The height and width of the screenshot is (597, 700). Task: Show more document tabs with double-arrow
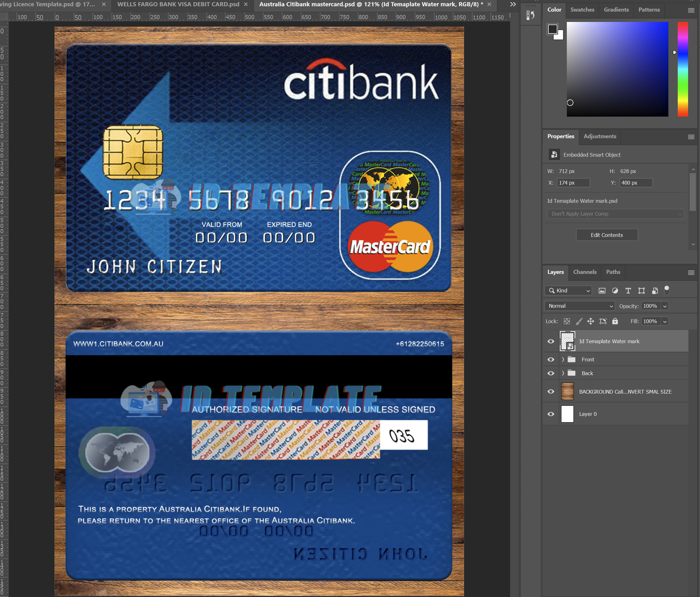tap(513, 4)
